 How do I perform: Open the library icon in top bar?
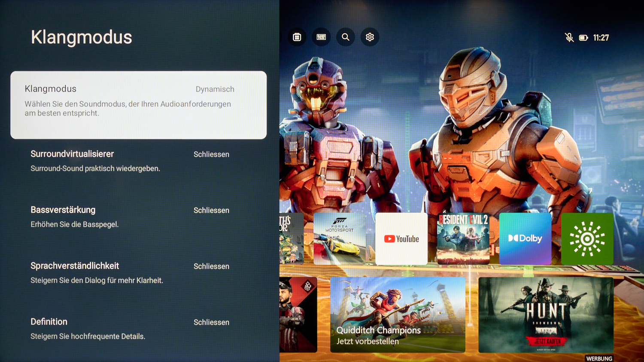coord(297,37)
